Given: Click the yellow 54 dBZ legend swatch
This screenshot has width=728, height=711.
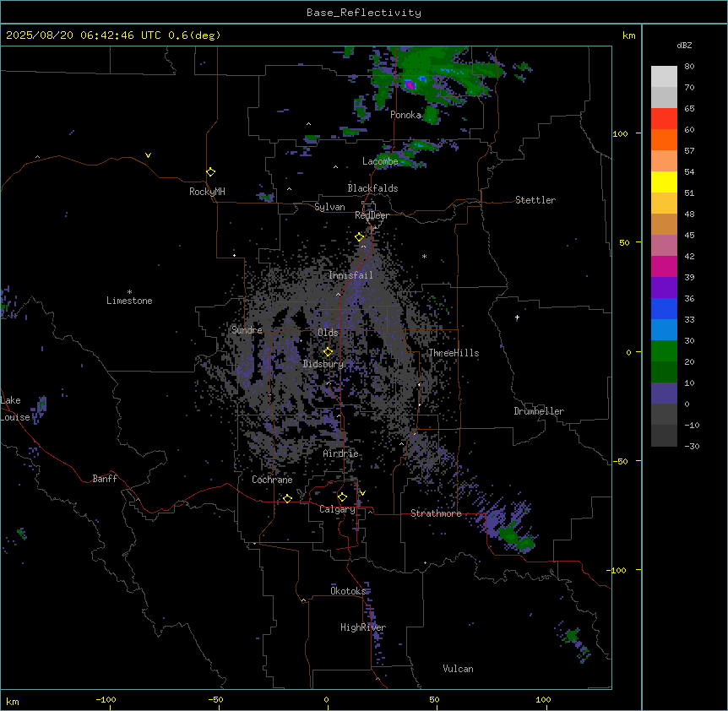Looking at the screenshot, I should pyautogui.click(x=664, y=182).
